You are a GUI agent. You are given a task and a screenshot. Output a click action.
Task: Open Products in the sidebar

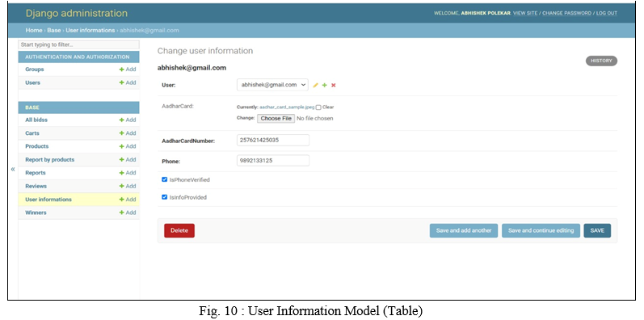click(37, 146)
